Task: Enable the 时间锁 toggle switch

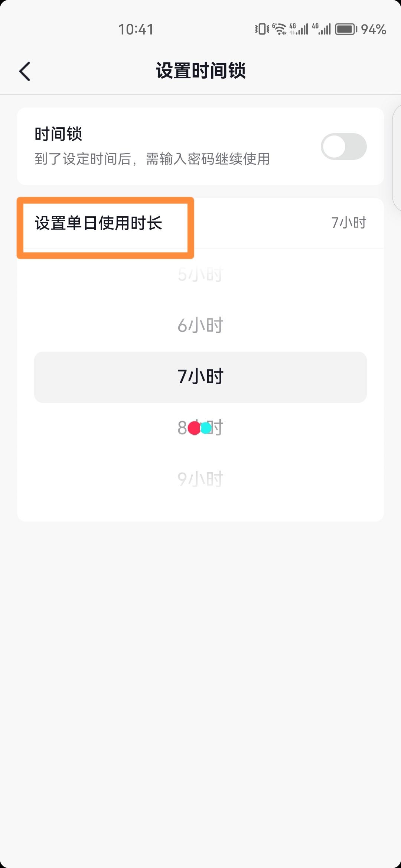Action: (x=343, y=147)
